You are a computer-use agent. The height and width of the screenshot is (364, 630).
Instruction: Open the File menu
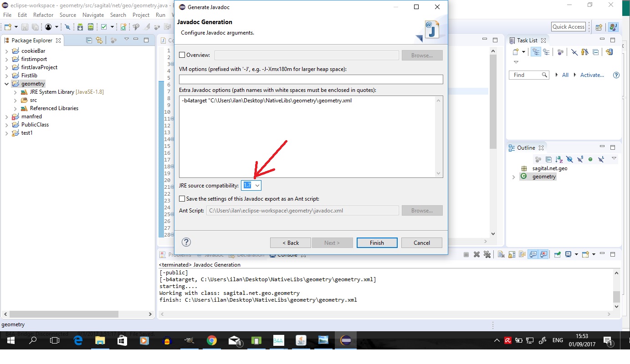(7, 15)
